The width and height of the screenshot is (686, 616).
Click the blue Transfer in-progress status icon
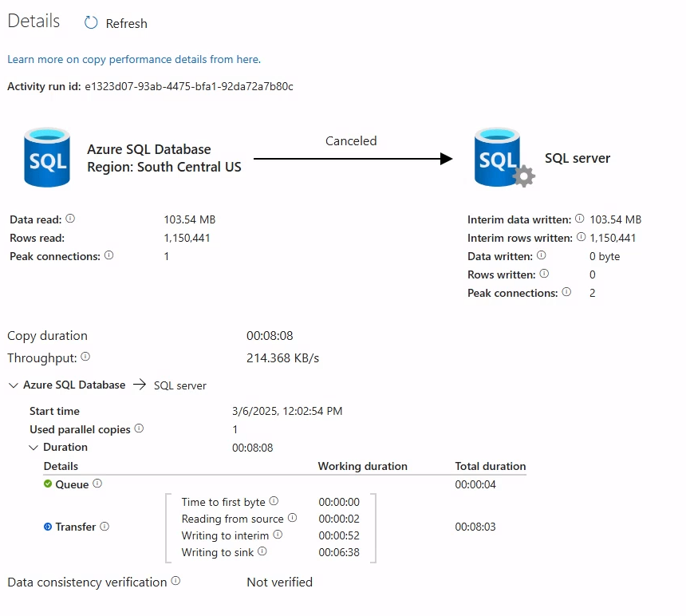pos(48,527)
